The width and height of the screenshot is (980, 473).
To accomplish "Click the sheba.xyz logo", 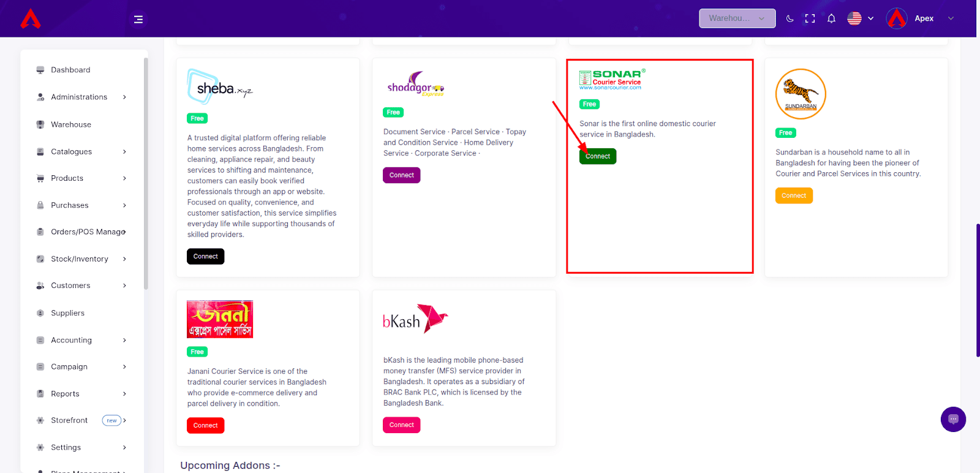I will (219, 88).
